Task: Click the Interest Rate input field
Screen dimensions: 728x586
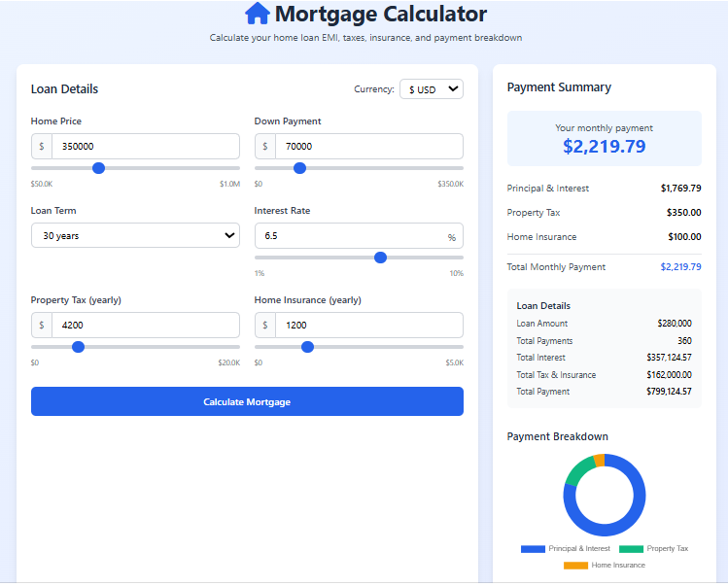Action: (x=350, y=236)
